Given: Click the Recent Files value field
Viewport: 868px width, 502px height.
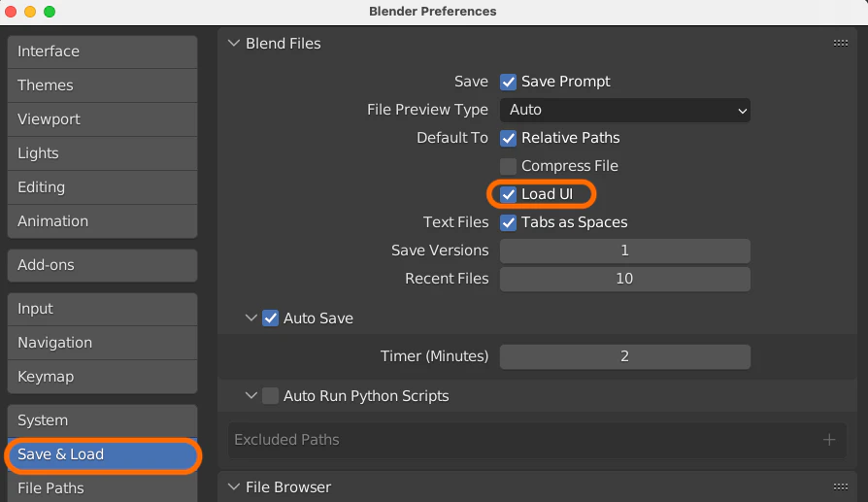Looking at the screenshot, I should [x=625, y=279].
